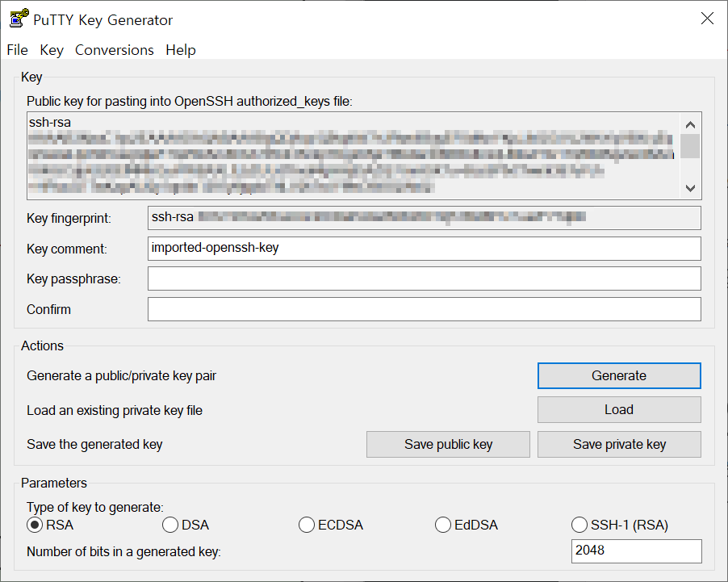
Task: Click the 'Key fingerprint:' label
Action: click(69, 218)
